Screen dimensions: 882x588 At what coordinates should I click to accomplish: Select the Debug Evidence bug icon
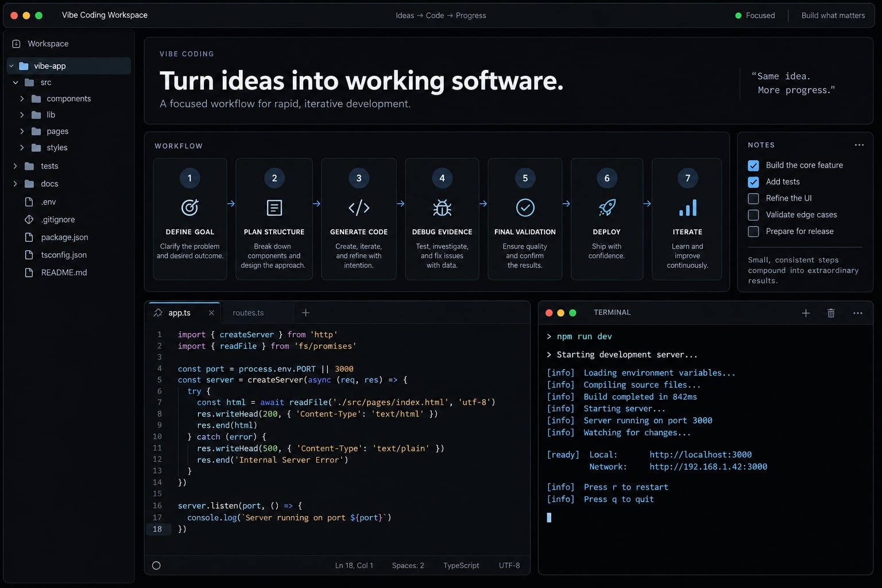click(442, 207)
